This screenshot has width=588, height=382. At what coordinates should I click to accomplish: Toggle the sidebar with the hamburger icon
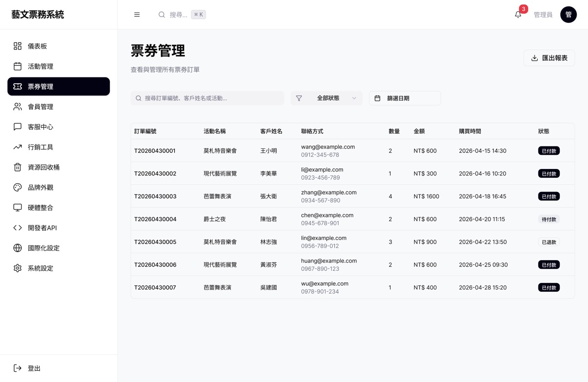pos(137,15)
